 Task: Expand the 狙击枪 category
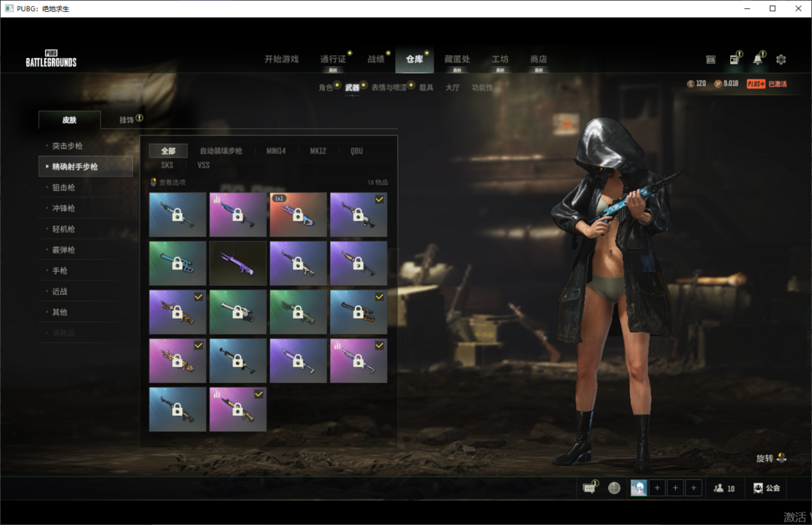coord(86,187)
